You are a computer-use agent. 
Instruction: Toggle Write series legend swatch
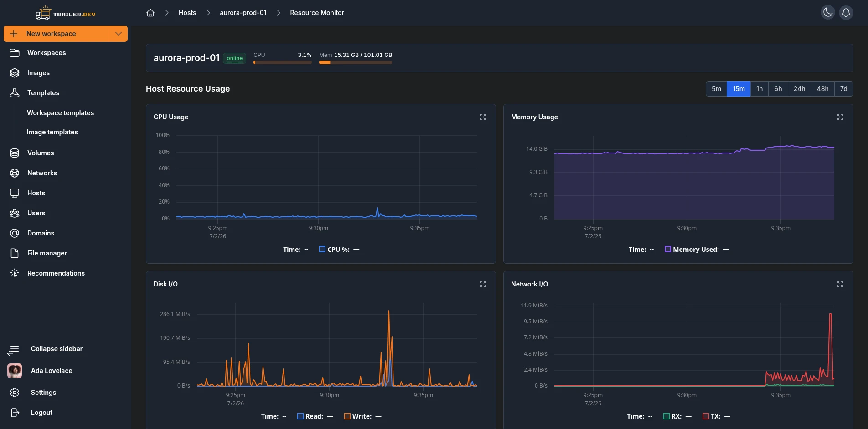pyautogui.click(x=347, y=416)
